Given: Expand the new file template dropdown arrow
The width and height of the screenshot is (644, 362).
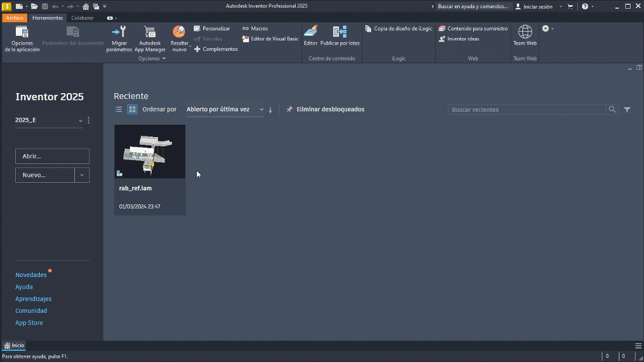Looking at the screenshot, I should pyautogui.click(x=27, y=6).
